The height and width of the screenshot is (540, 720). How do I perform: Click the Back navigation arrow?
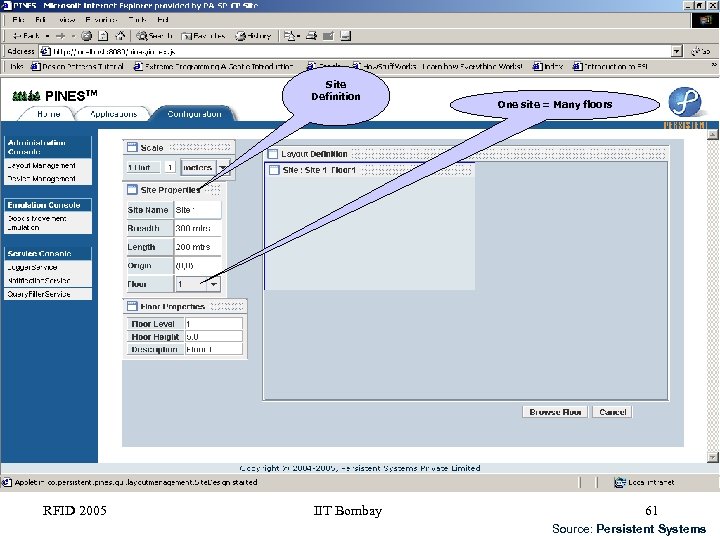[25, 35]
